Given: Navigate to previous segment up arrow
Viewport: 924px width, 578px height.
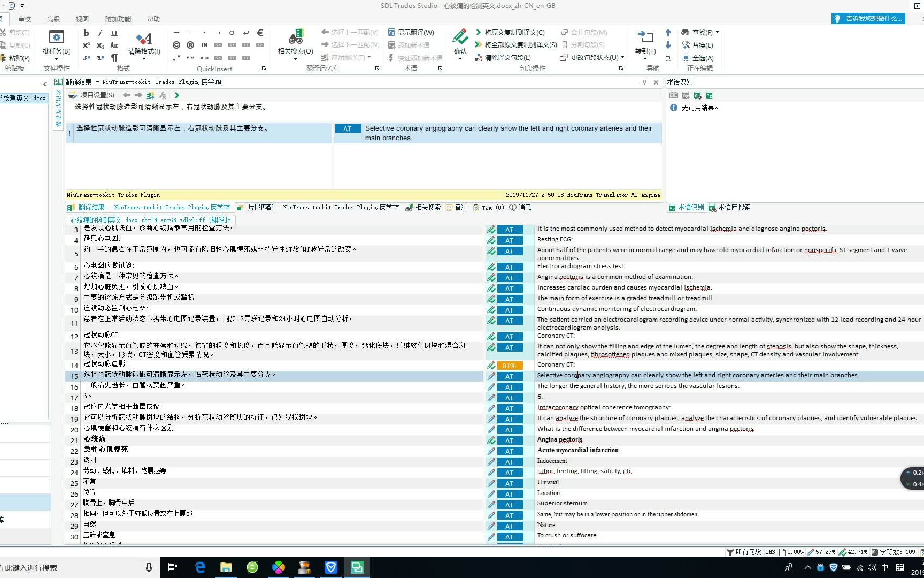Looking at the screenshot, I should click(x=668, y=33).
